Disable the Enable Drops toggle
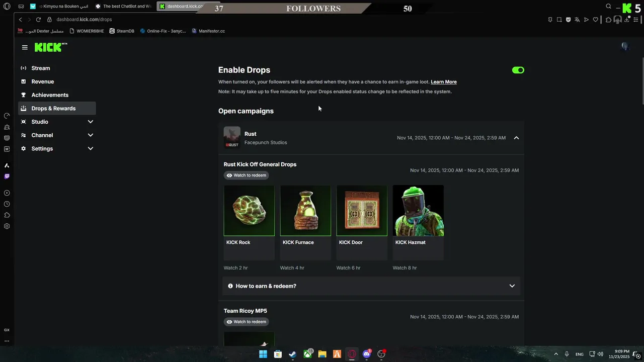644x362 pixels. 518,70
